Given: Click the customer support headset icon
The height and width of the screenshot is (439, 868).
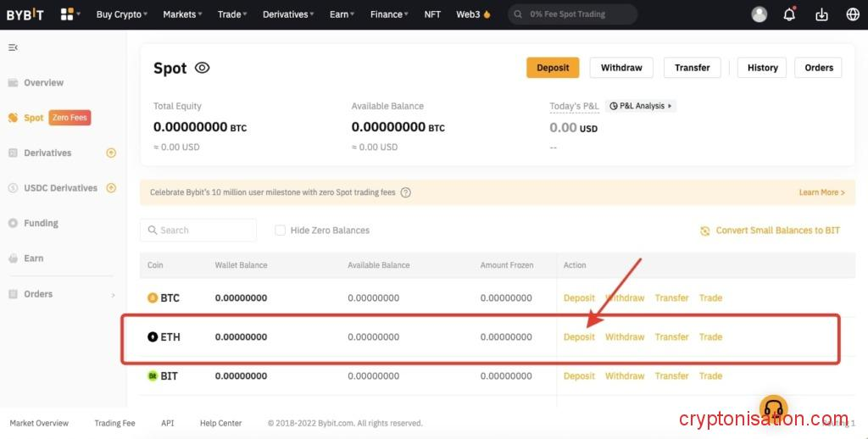Looking at the screenshot, I should 773,408.
